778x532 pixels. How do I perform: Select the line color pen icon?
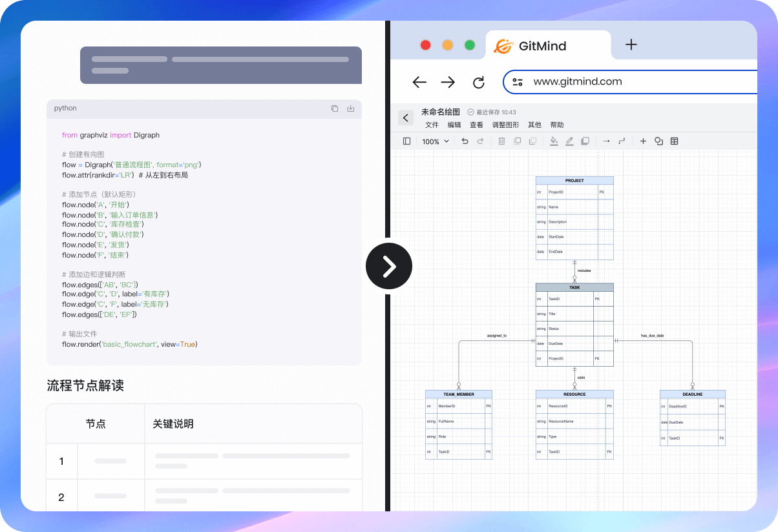tap(569, 141)
